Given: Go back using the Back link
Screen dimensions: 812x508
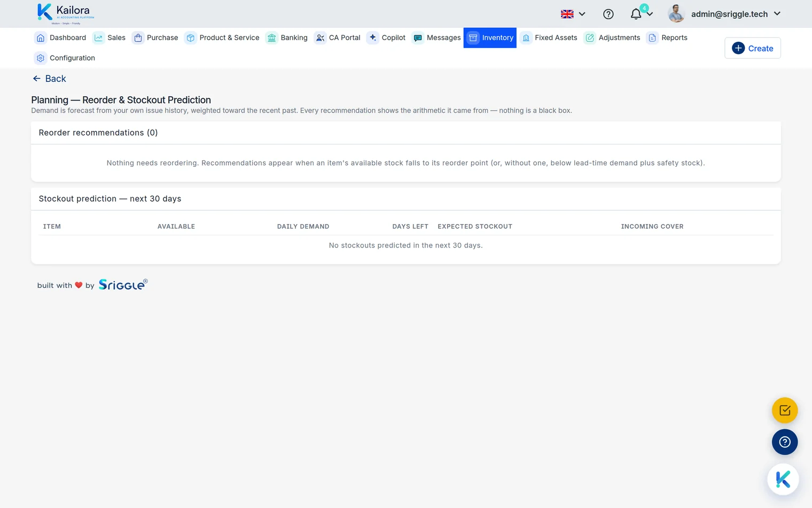Looking at the screenshot, I should 49,79.
